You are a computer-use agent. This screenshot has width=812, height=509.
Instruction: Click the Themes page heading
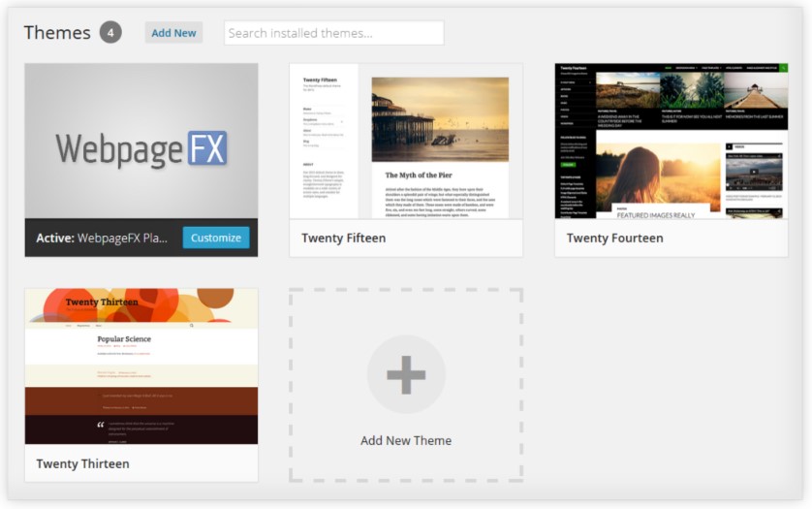[x=57, y=33]
